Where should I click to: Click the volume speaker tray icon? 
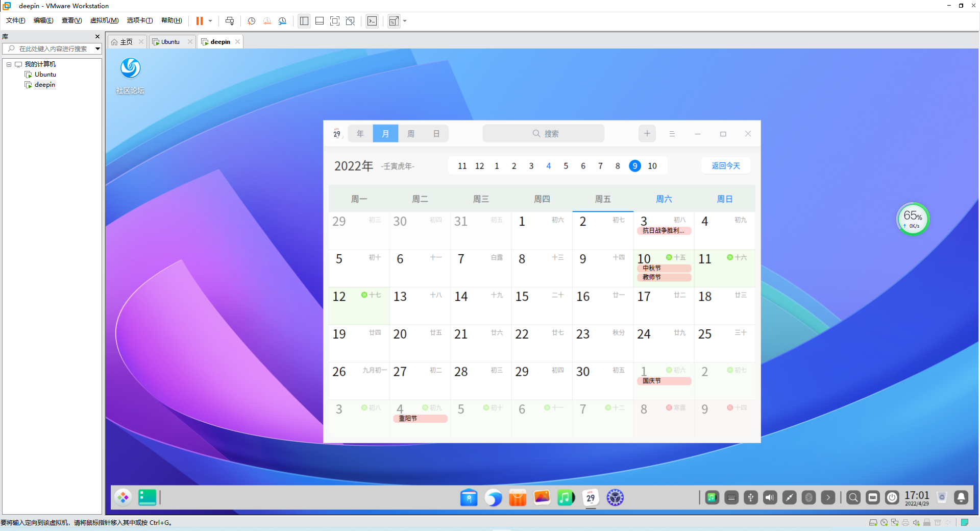click(770, 497)
